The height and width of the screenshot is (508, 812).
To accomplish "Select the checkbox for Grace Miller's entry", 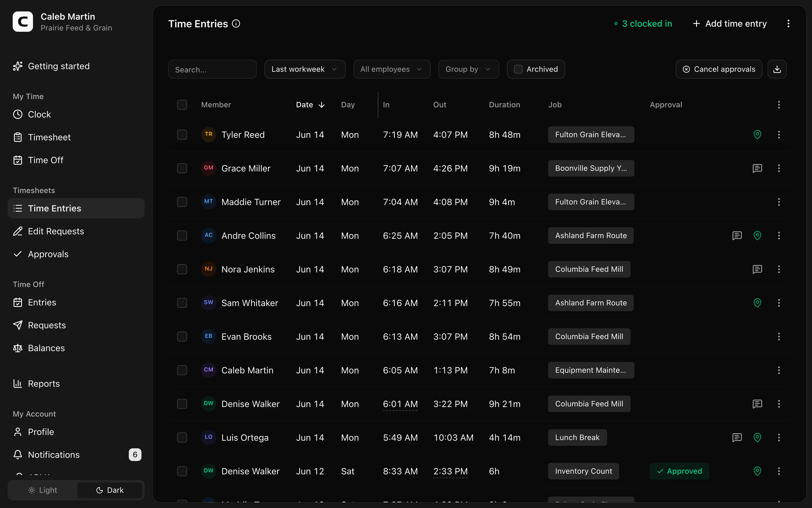I will pos(182,168).
